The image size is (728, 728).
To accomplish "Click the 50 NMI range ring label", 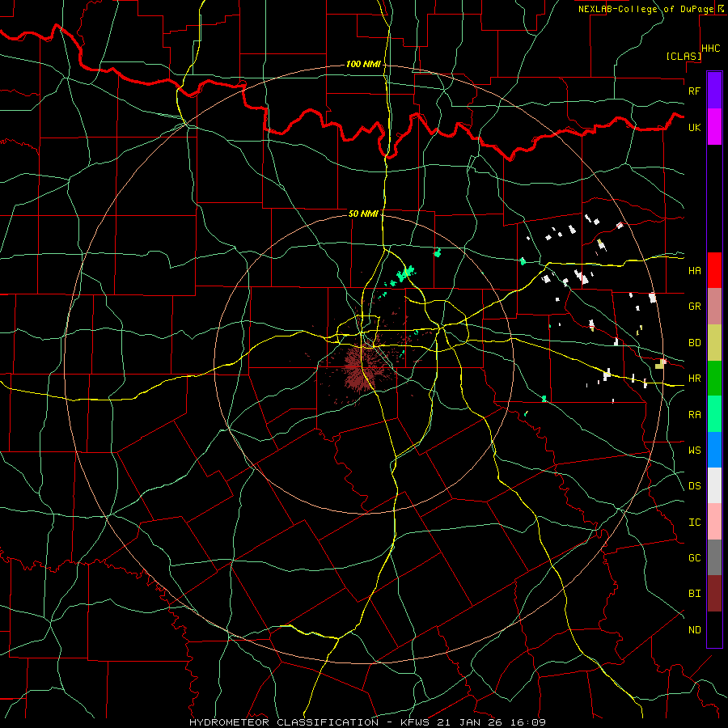I will pos(363,214).
